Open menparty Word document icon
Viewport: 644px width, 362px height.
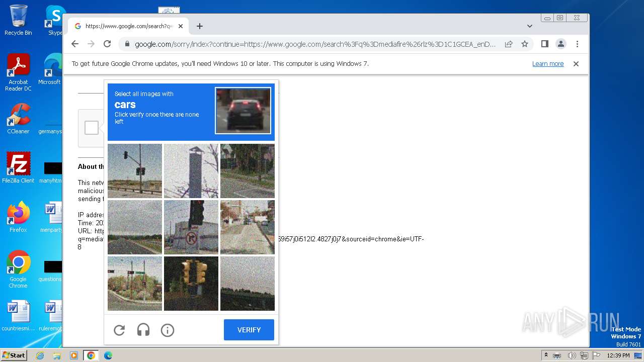click(51, 217)
